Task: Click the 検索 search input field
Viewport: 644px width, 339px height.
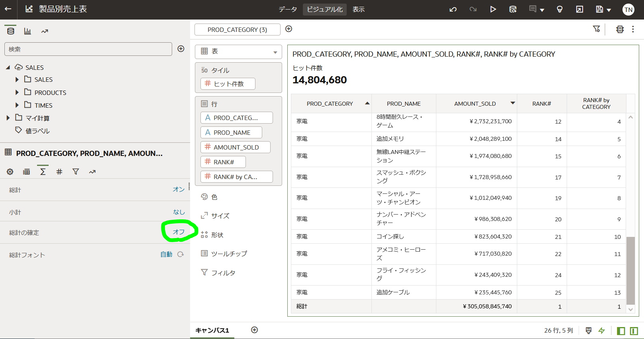Action: pos(88,49)
